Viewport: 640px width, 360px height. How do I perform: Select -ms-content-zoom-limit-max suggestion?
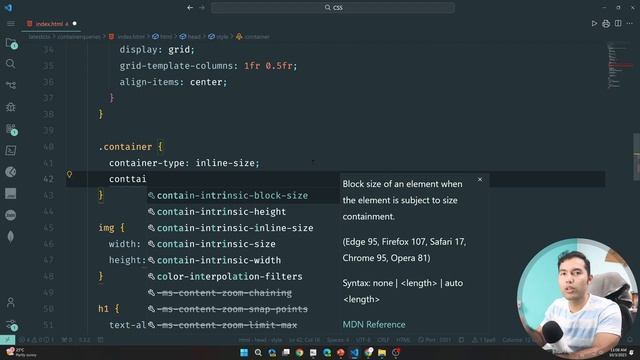(x=243, y=325)
